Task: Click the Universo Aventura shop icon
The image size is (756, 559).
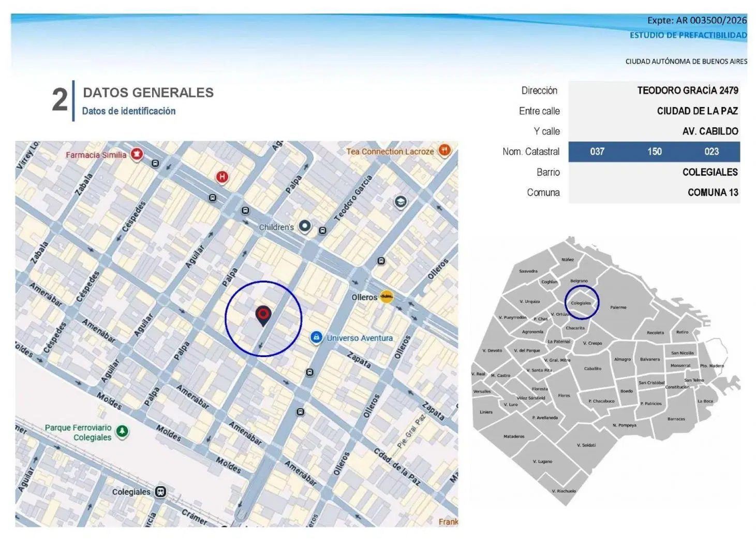Action: 316,337
